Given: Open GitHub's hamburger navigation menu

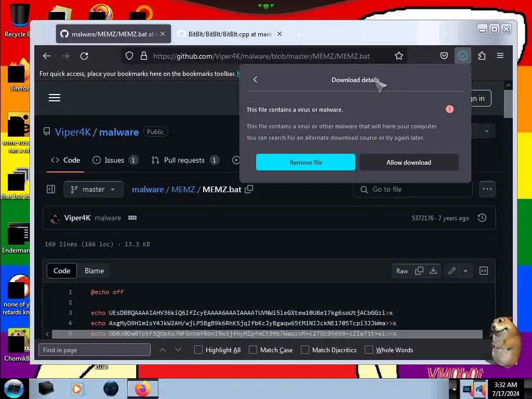Looking at the screenshot, I should (x=54, y=98).
